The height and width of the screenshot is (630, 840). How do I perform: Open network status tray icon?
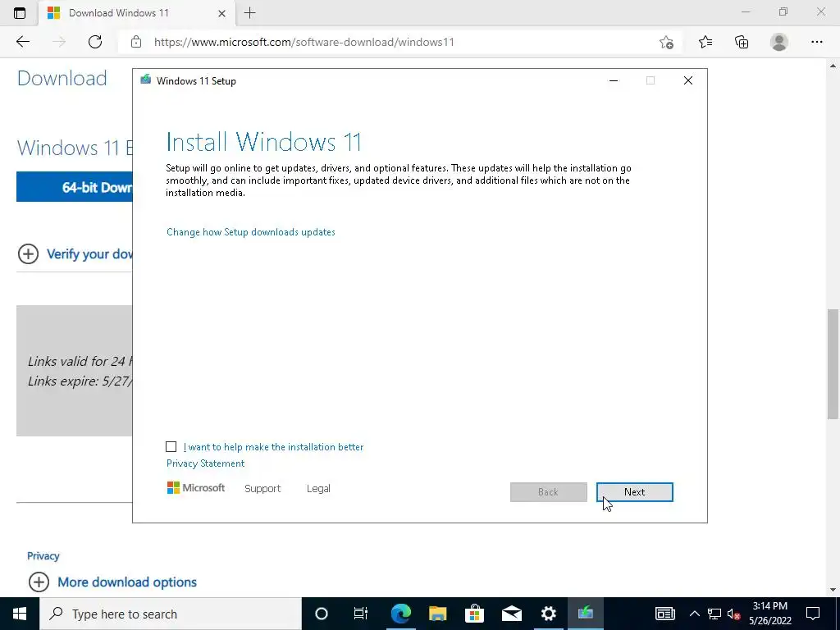(714, 614)
